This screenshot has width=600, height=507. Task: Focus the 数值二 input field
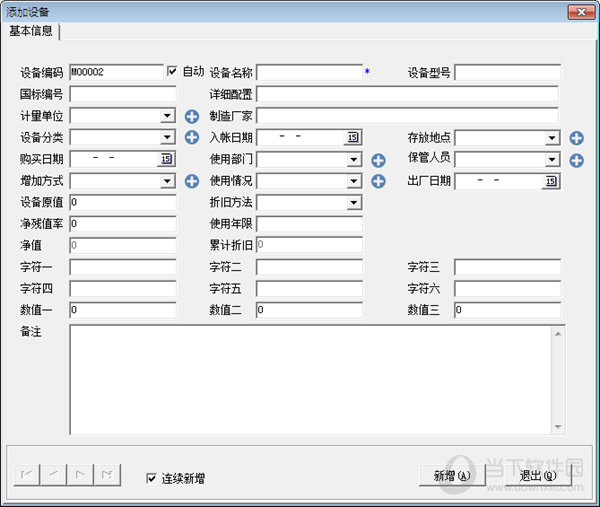[309, 310]
